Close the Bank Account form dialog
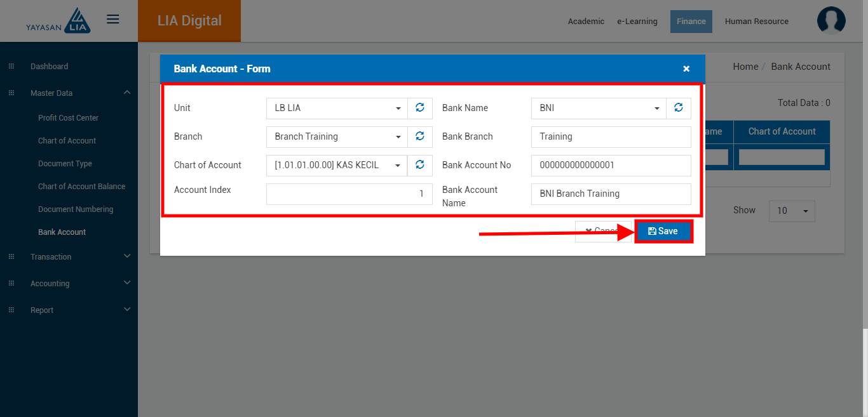Image resolution: width=868 pixels, height=417 pixels. 686,69
